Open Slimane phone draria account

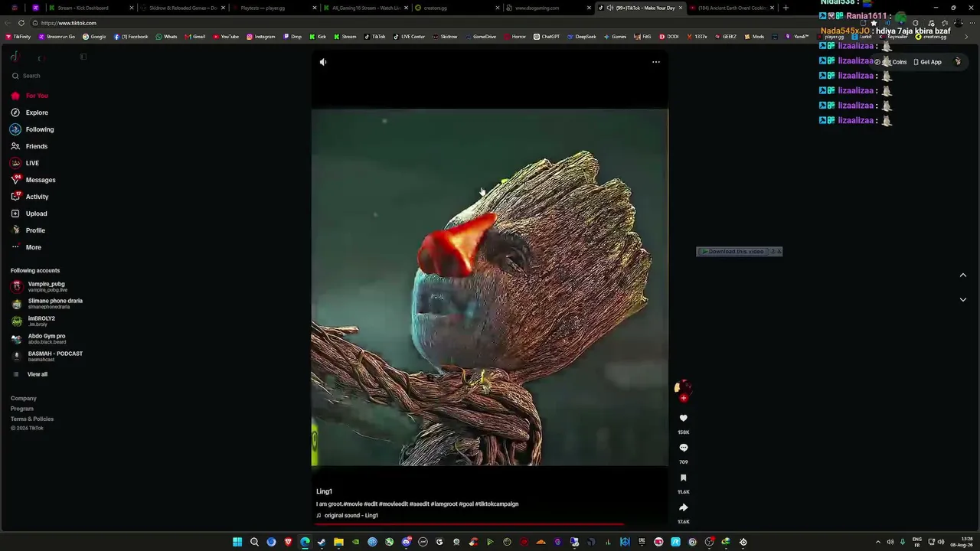[x=47, y=304]
